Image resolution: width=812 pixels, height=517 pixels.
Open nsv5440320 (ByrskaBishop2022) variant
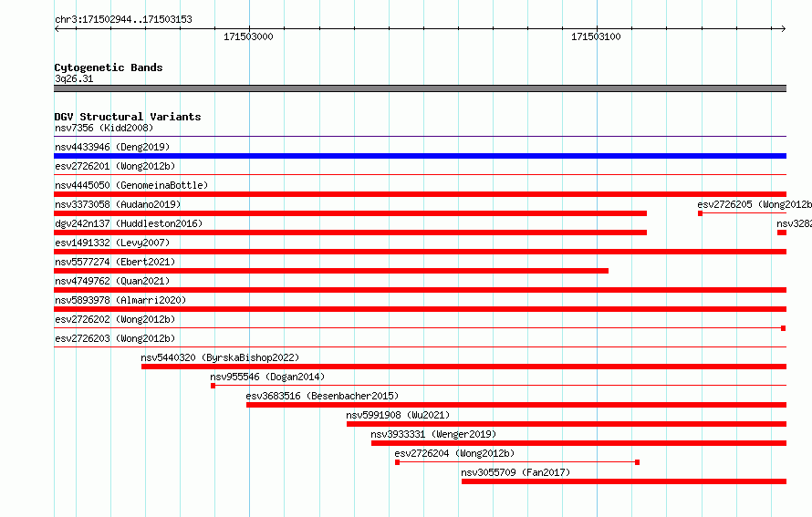[x=220, y=357]
